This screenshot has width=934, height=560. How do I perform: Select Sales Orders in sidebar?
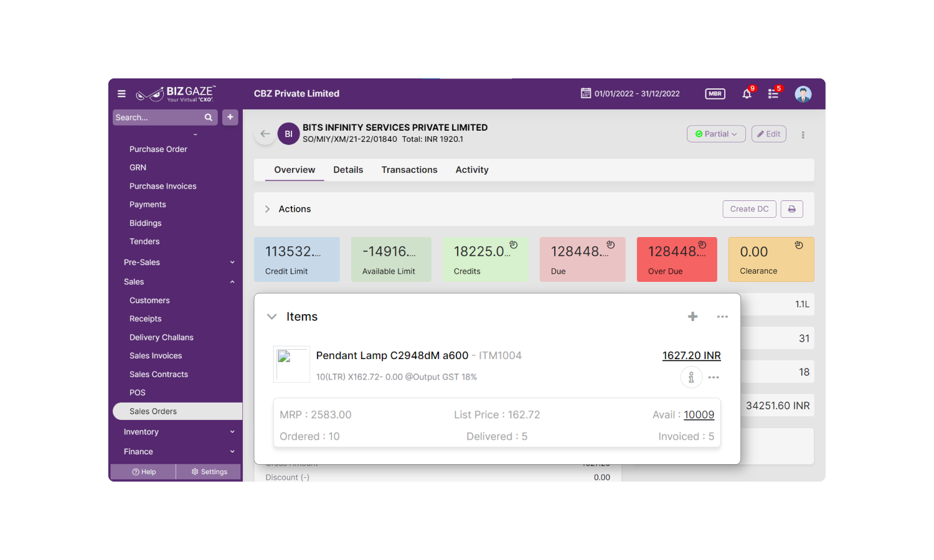pos(177,411)
